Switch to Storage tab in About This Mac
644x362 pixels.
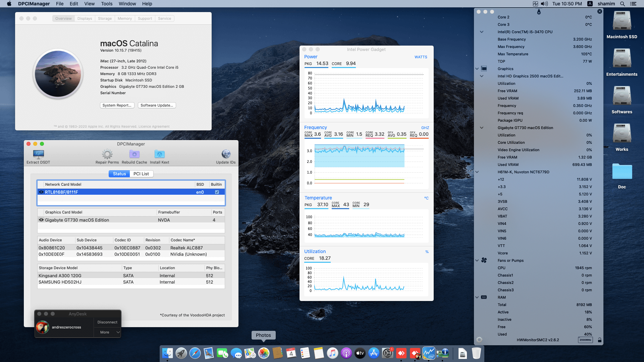[x=105, y=18]
